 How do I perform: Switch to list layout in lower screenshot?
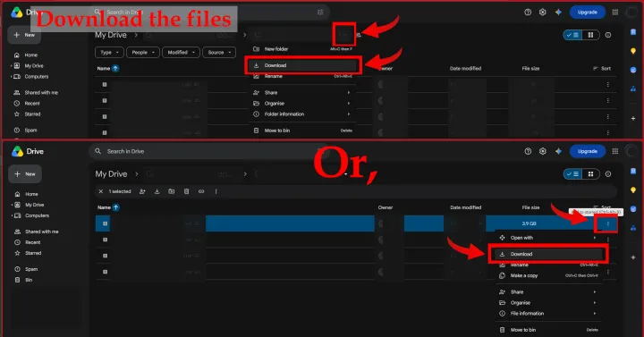pyautogui.click(x=572, y=174)
